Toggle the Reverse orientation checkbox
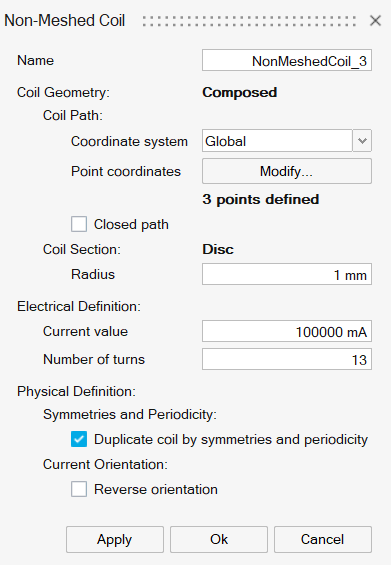 (79, 489)
